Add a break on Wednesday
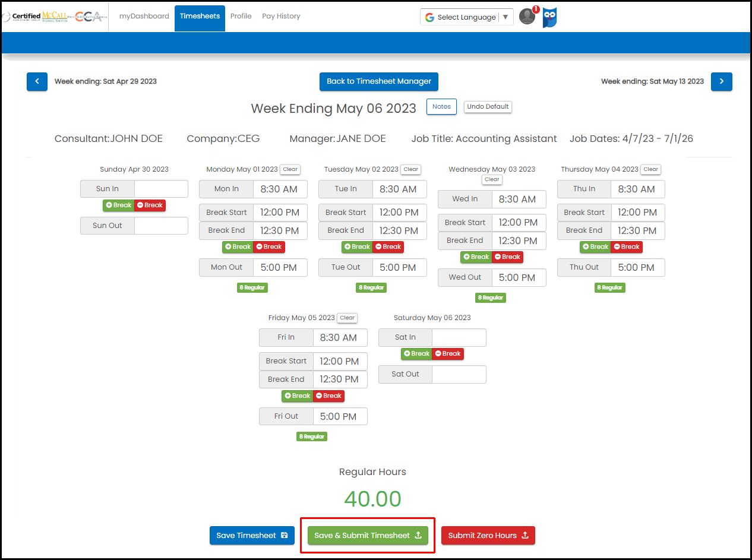The width and height of the screenshot is (752, 560). (x=476, y=257)
